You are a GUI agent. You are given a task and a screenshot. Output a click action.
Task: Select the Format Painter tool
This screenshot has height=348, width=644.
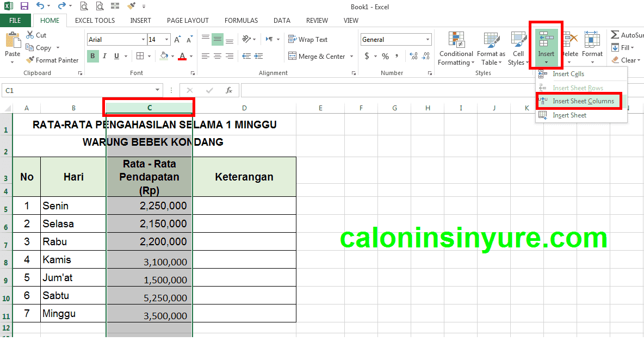[x=52, y=60]
